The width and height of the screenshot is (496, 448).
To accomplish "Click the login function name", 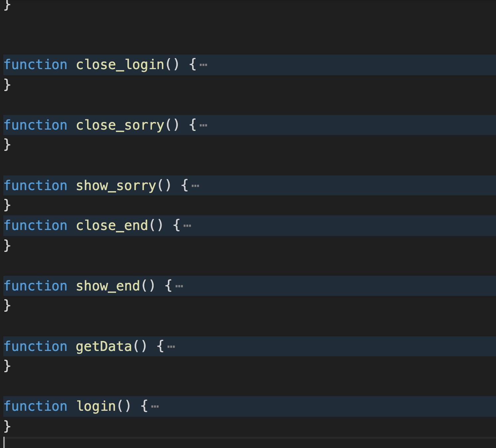I will [x=96, y=406].
